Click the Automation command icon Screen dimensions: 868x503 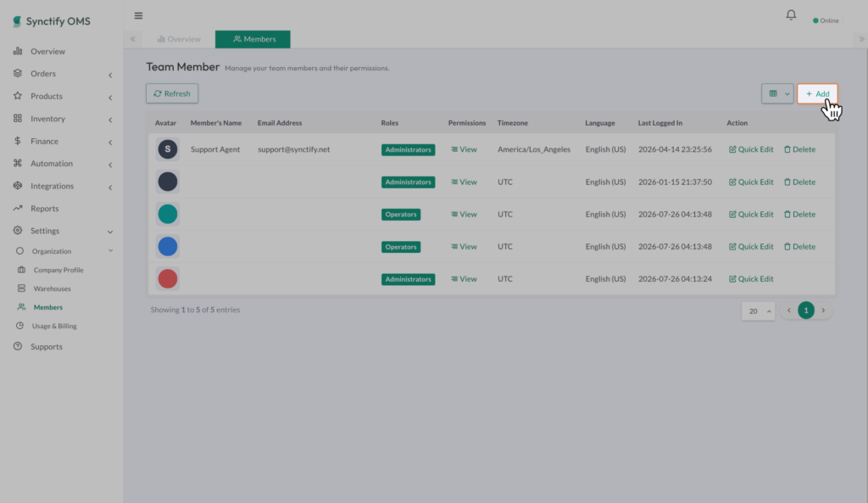[x=18, y=163]
